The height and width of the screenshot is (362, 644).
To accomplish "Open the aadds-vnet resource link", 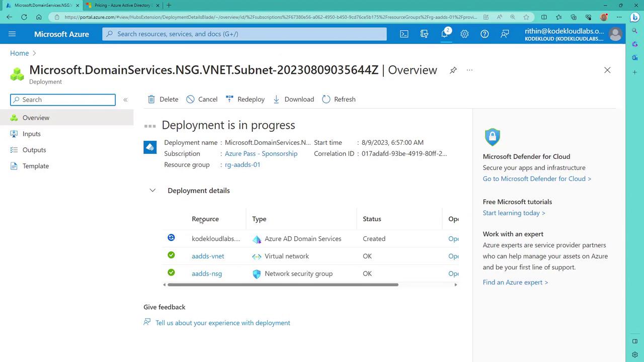I will [208, 256].
